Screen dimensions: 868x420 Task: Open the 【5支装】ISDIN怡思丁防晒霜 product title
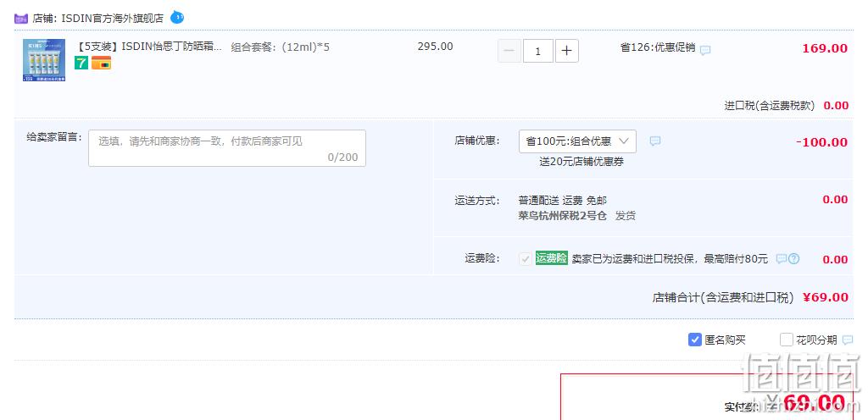pyautogui.click(x=148, y=47)
